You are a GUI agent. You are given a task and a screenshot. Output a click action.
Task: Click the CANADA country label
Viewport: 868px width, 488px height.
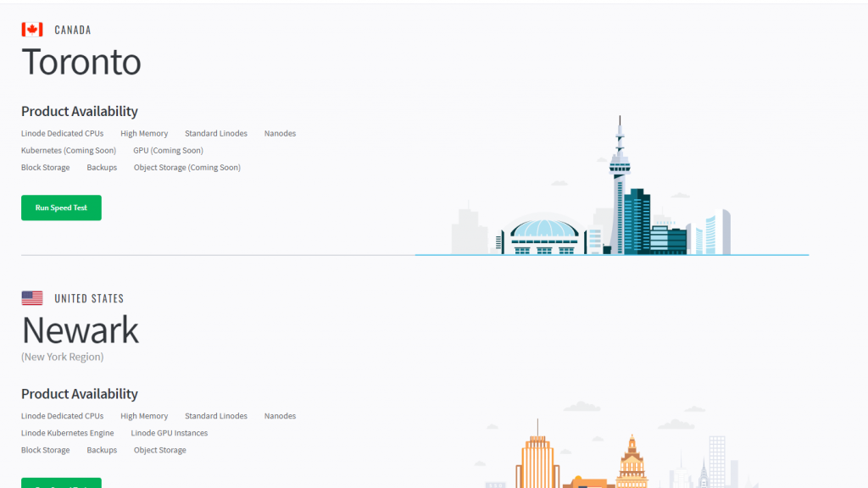pyautogui.click(x=73, y=30)
